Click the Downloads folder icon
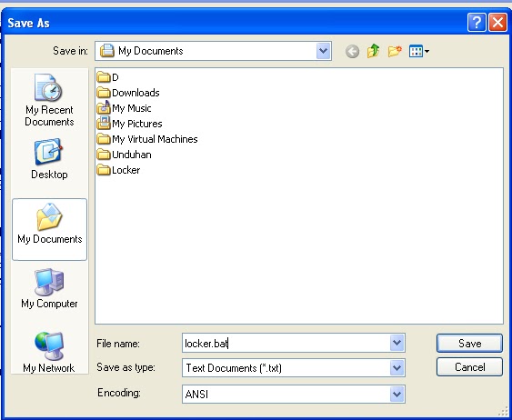This screenshot has height=420, width=512. coord(104,93)
